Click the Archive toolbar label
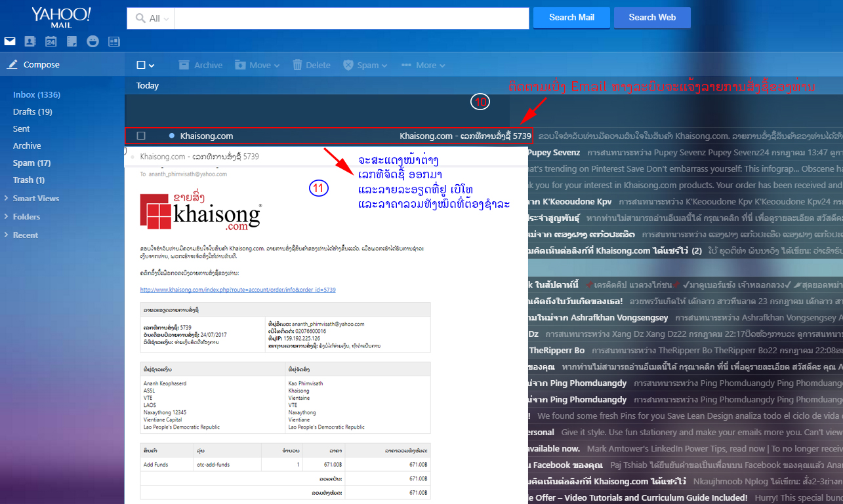 (x=209, y=66)
